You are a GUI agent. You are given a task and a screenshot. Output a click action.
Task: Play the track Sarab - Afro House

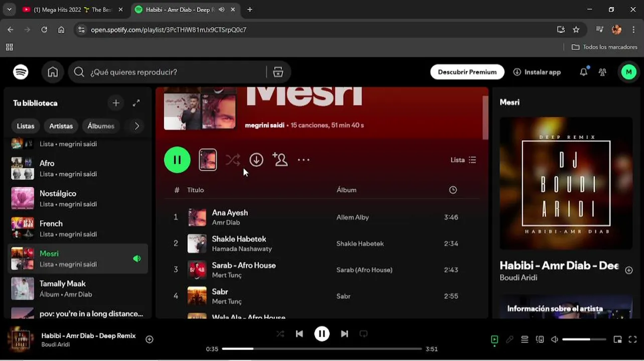pos(244,265)
